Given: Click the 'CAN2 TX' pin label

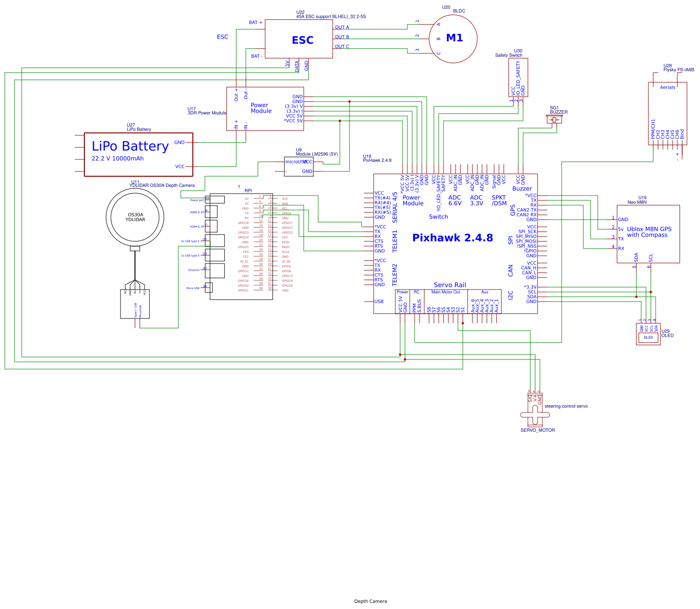Looking at the screenshot, I should click(526, 210).
